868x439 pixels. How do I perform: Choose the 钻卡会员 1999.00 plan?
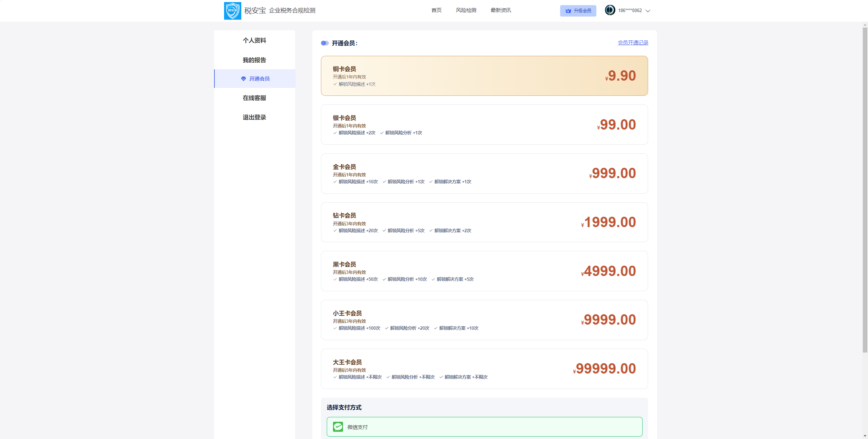point(484,222)
